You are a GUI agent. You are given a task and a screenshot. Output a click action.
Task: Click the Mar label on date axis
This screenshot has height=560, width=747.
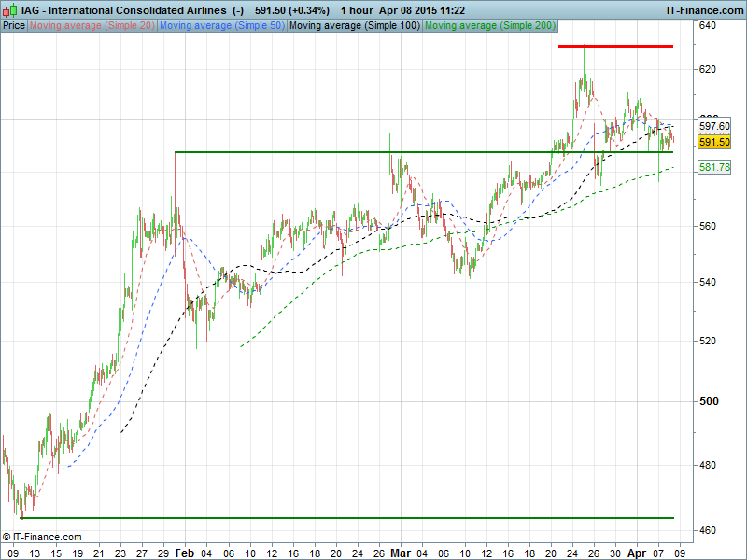click(x=400, y=553)
